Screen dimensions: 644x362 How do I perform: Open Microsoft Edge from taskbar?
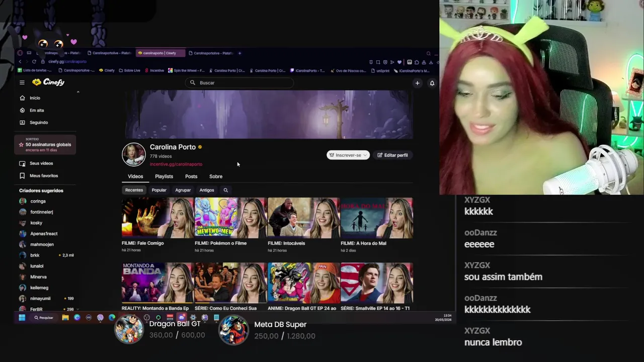coord(112,317)
